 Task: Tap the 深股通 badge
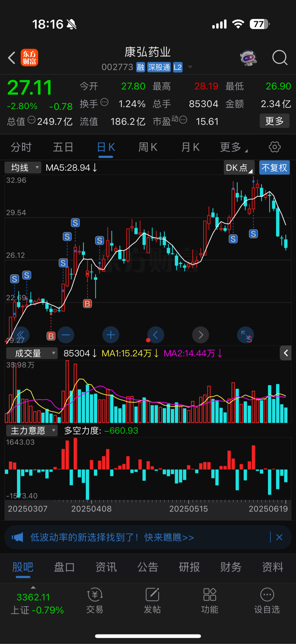coord(159,67)
